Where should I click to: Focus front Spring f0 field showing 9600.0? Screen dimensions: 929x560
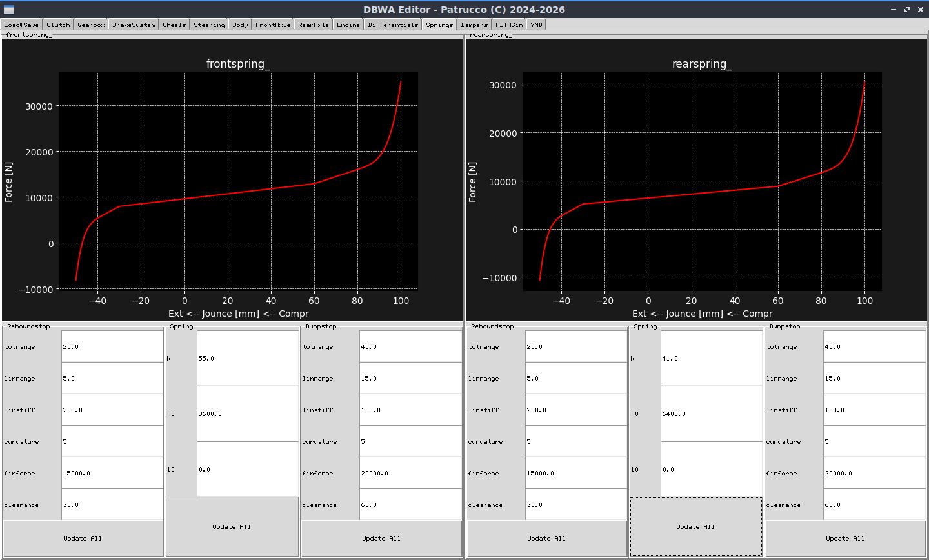[248, 414]
